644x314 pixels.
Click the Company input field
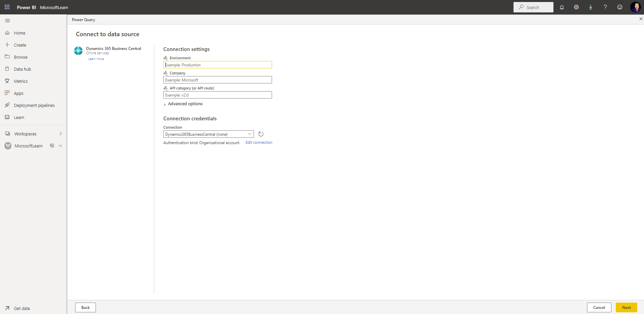click(218, 80)
